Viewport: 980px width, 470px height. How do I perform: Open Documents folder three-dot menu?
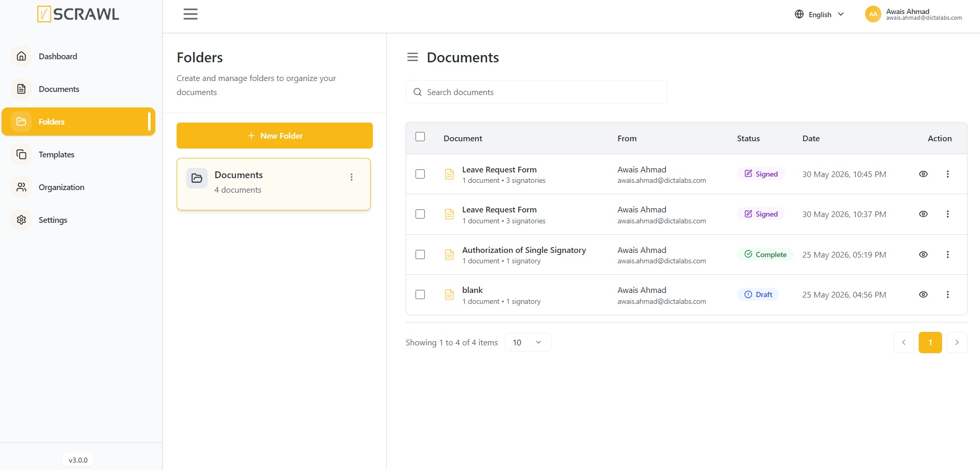point(352,177)
